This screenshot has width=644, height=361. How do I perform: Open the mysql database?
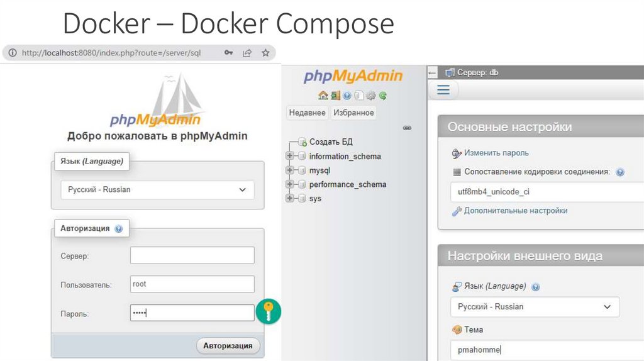[319, 170]
